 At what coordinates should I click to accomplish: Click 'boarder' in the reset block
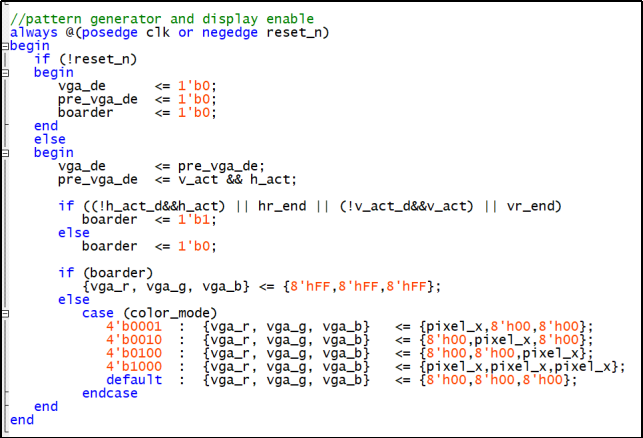[x=85, y=112]
